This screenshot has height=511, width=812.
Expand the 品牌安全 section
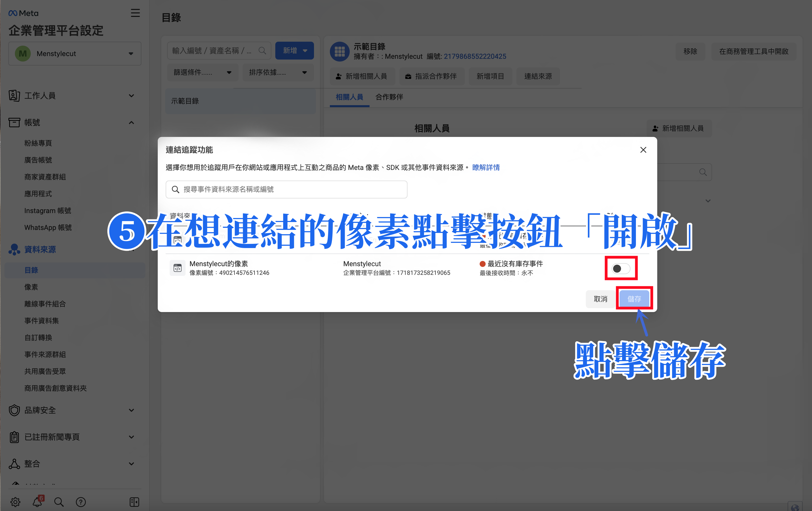131,410
